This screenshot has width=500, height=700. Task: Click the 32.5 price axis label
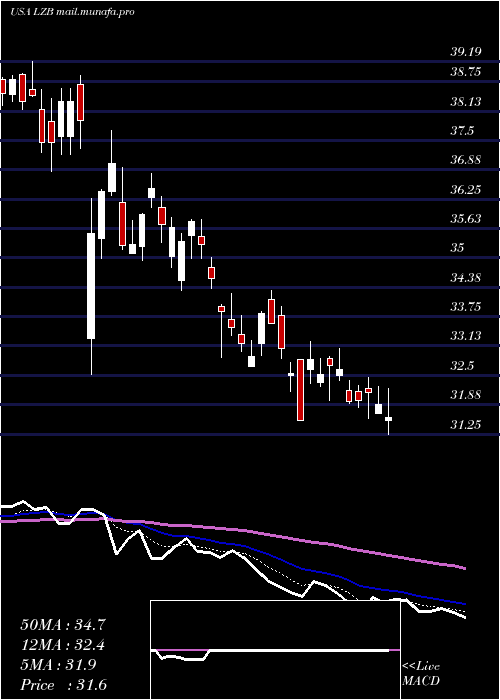(462, 366)
